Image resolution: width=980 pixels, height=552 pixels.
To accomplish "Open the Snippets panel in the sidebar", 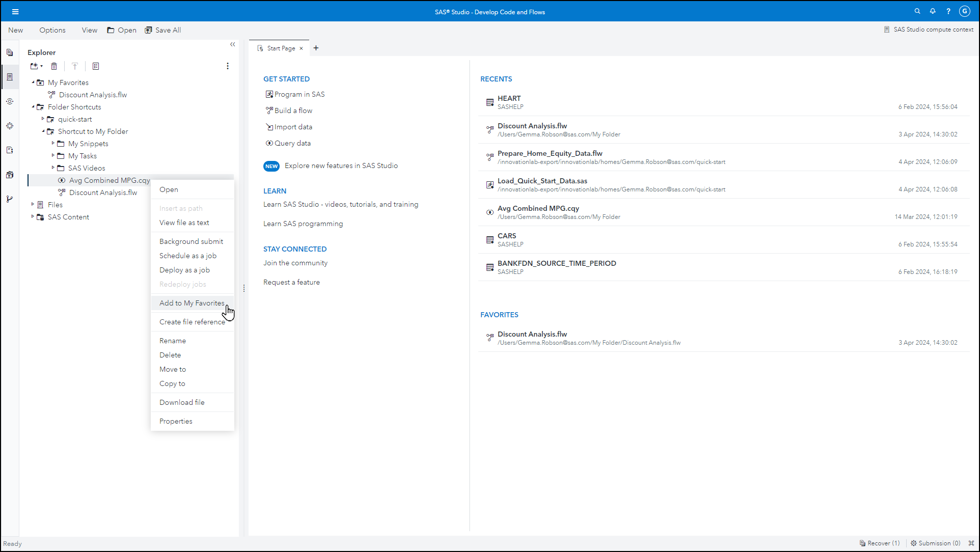I will pos(10,150).
